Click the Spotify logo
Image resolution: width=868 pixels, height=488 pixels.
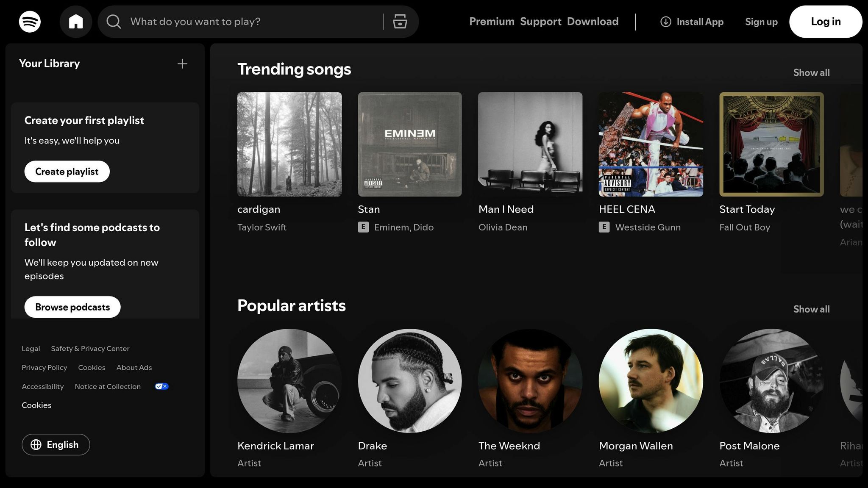(30, 22)
